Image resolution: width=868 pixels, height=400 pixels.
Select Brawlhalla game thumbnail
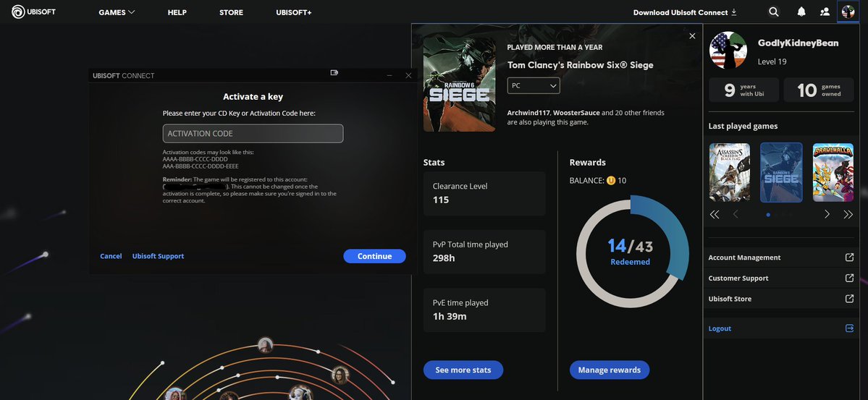coord(833,172)
